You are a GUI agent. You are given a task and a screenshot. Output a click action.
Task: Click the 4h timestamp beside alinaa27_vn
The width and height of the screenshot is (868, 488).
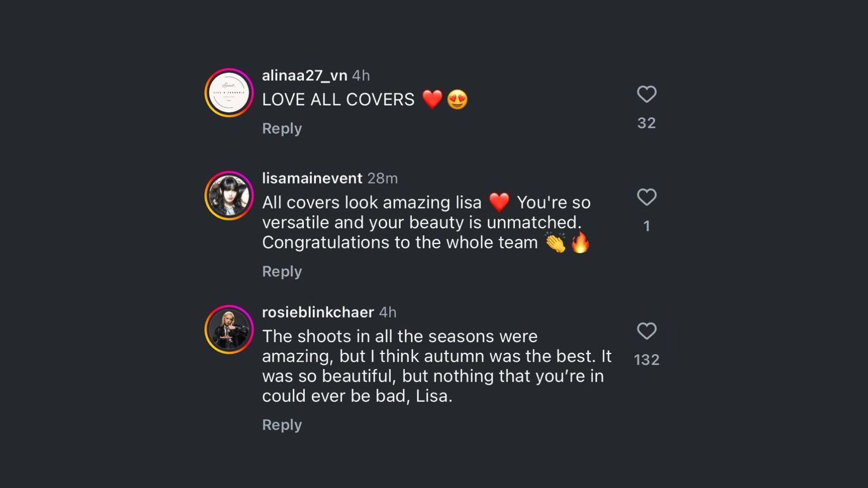point(361,75)
